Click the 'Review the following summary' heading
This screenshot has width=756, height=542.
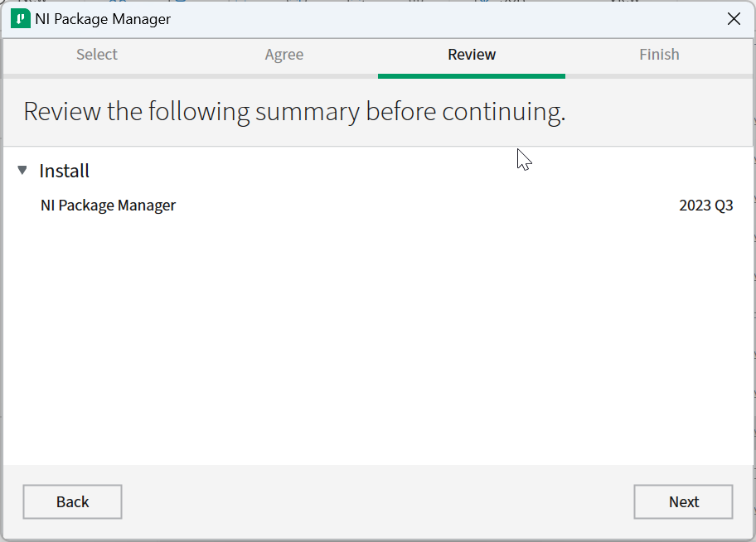[x=294, y=112]
